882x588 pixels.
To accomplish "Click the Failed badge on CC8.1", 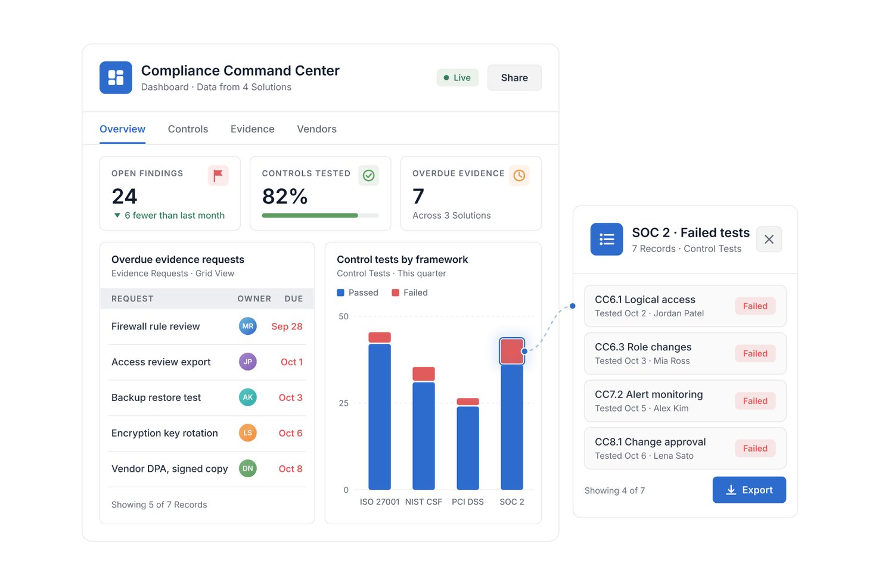I will pos(755,449).
